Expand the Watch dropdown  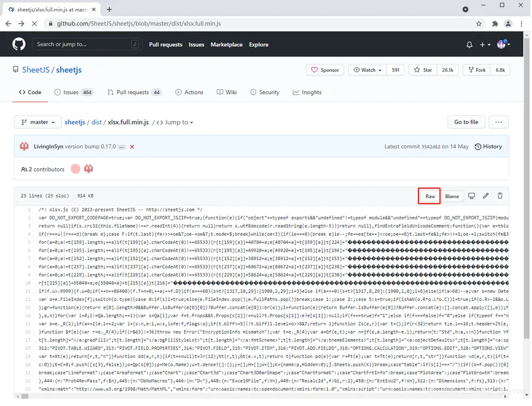(368, 70)
